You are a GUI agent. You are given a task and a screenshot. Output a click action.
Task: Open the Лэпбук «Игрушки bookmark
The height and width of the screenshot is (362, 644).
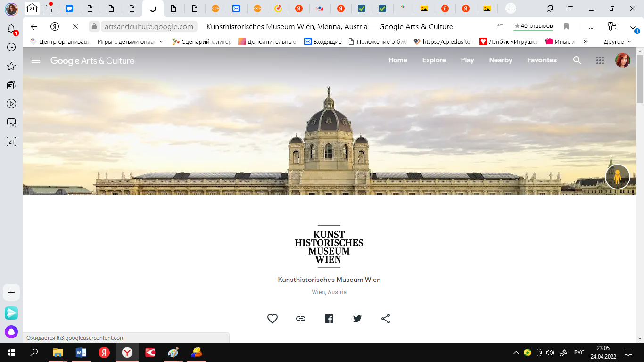509,41
